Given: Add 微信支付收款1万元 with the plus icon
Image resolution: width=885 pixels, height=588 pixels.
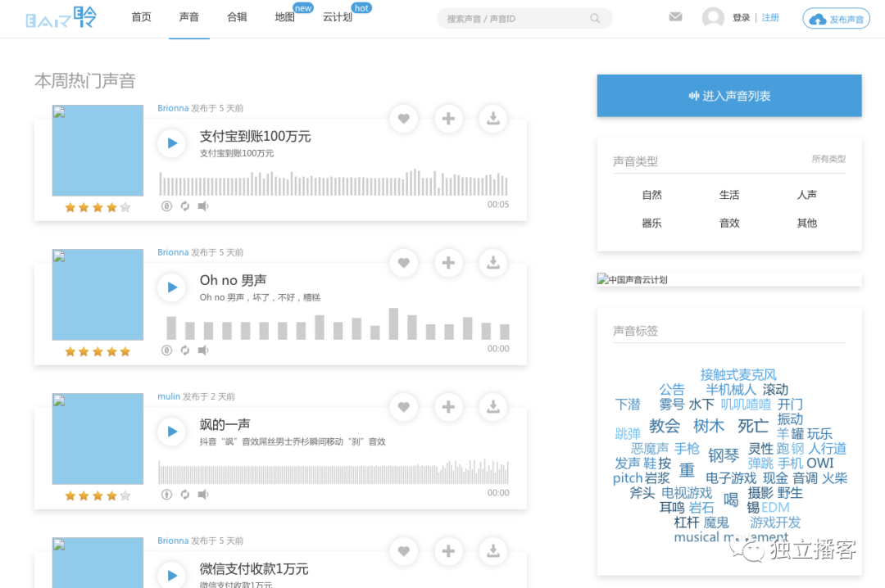Looking at the screenshot, I should pos(448,551).
